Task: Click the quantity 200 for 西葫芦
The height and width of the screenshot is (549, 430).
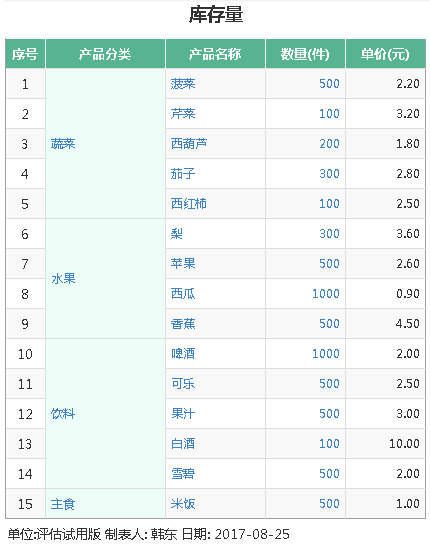Action: click(x=329, y=144)
